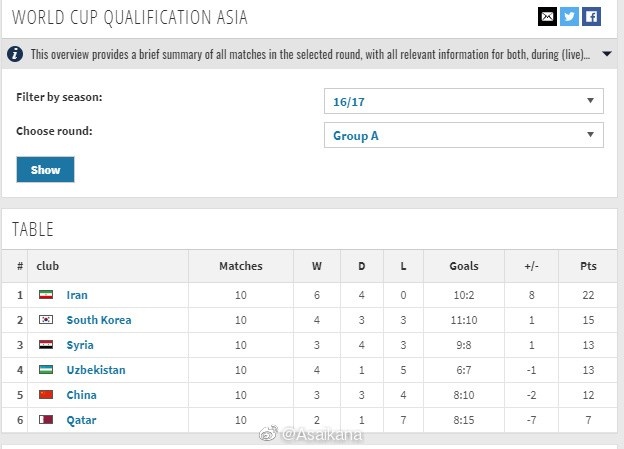Click the overview summary text
Screen dimensions: 624x449
pos(310,54)
